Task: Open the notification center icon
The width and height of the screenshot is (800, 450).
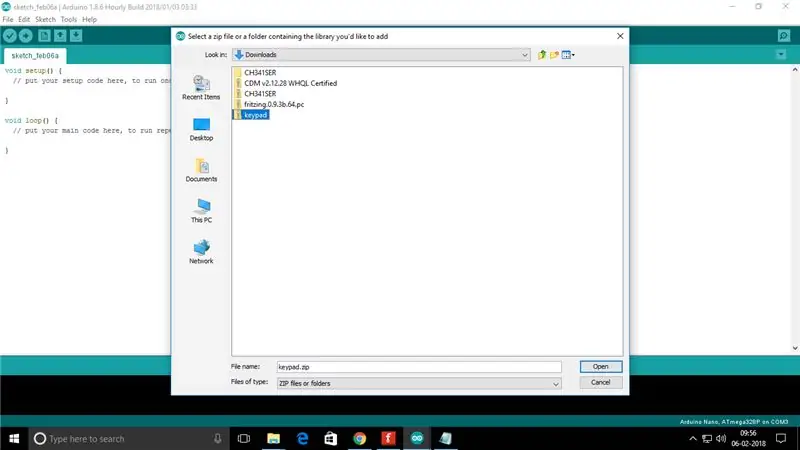Action: tap(781, 439)
